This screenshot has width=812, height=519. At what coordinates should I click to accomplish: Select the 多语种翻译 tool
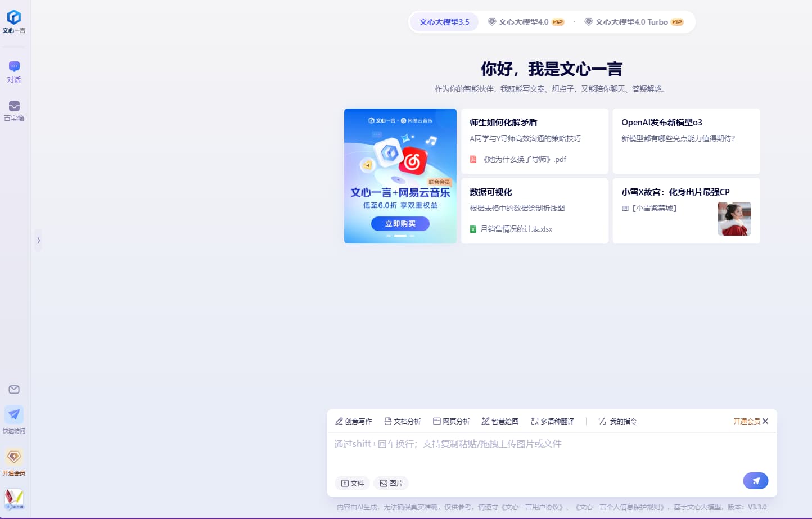(553, 421)
